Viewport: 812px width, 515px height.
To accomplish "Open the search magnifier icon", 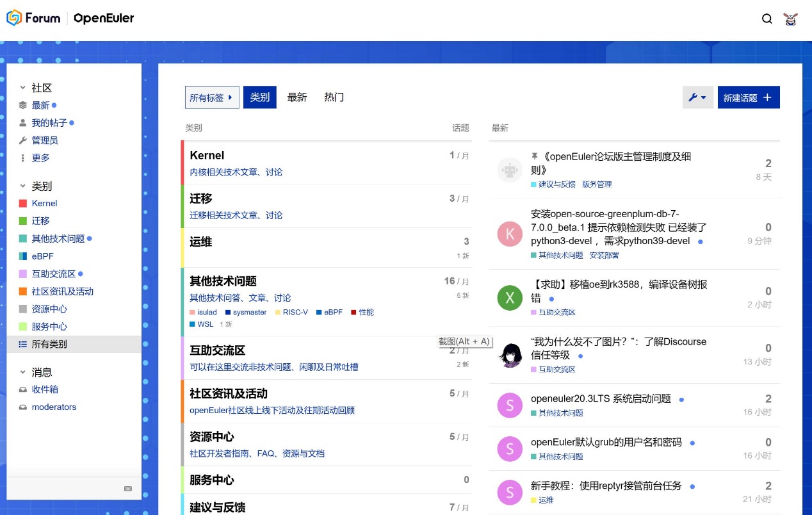I will (x=767, y=19).
